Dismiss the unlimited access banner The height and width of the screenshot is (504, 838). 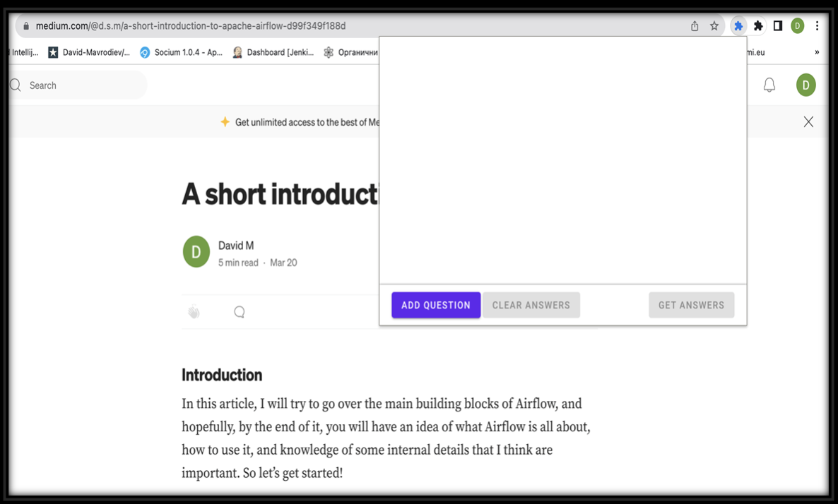[x=808, y=121]
